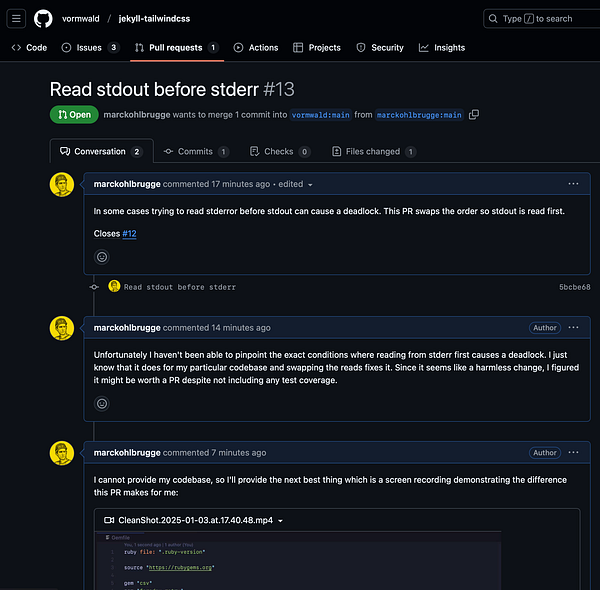Viewport: 600px width, 590px height.
Task: Add emoji reaction to second comment
Action: (101, 403)
